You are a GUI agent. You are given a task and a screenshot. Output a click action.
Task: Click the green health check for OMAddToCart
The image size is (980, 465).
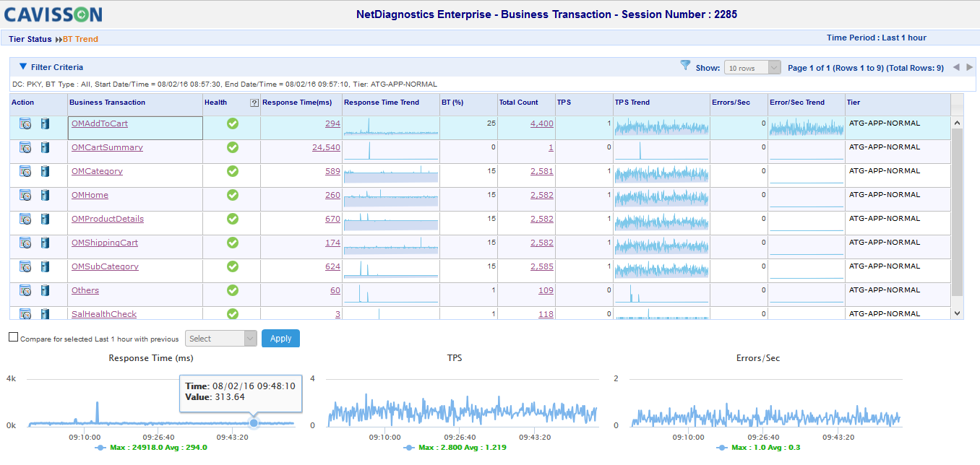233,124
